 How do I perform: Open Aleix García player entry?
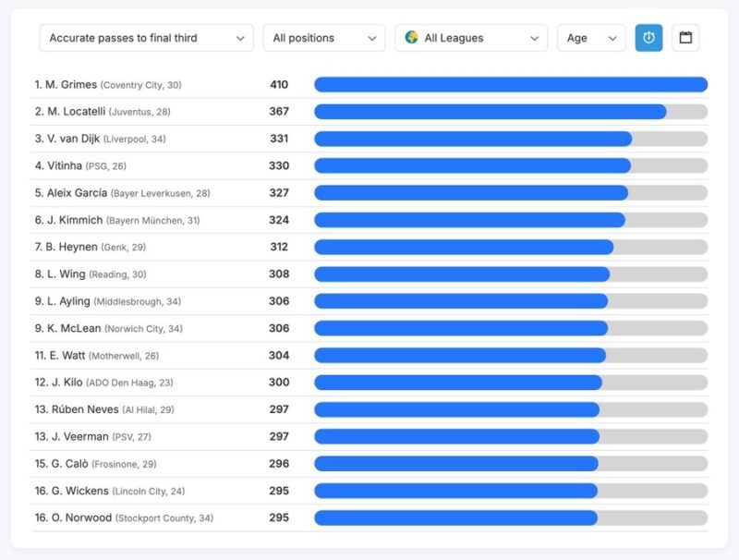click(x=77, y=193)
